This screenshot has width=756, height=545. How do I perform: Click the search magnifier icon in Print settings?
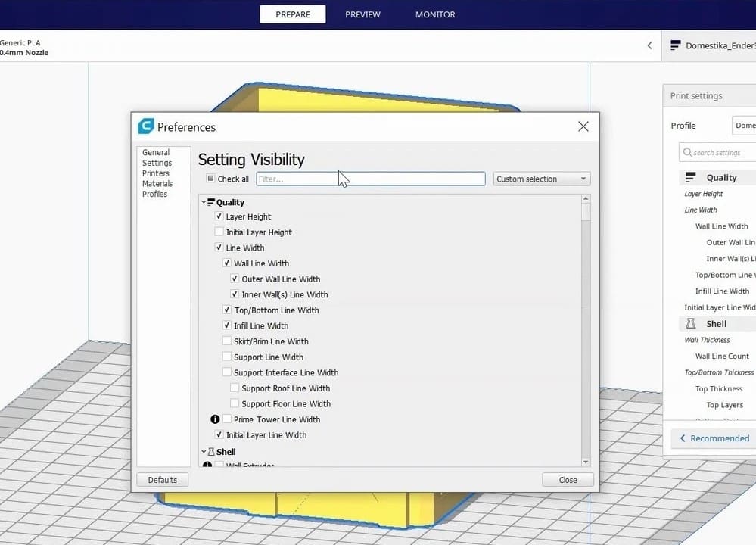(688, 152)
